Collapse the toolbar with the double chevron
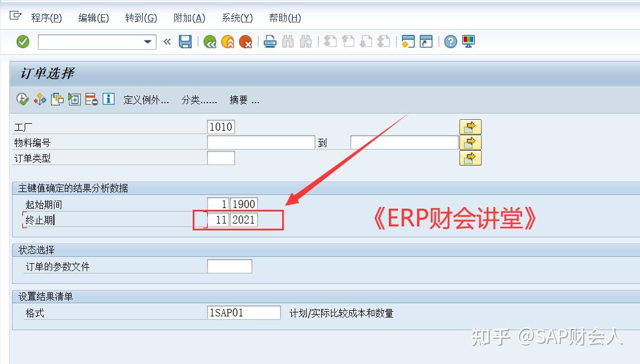This screenshot has width=640, height=364. 166,41
